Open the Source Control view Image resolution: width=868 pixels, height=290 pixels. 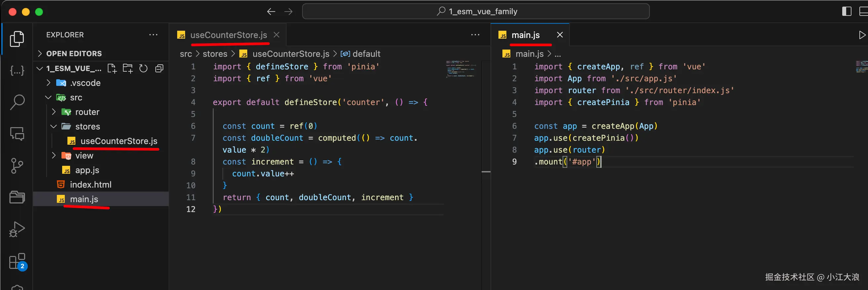tap(17, 165)
